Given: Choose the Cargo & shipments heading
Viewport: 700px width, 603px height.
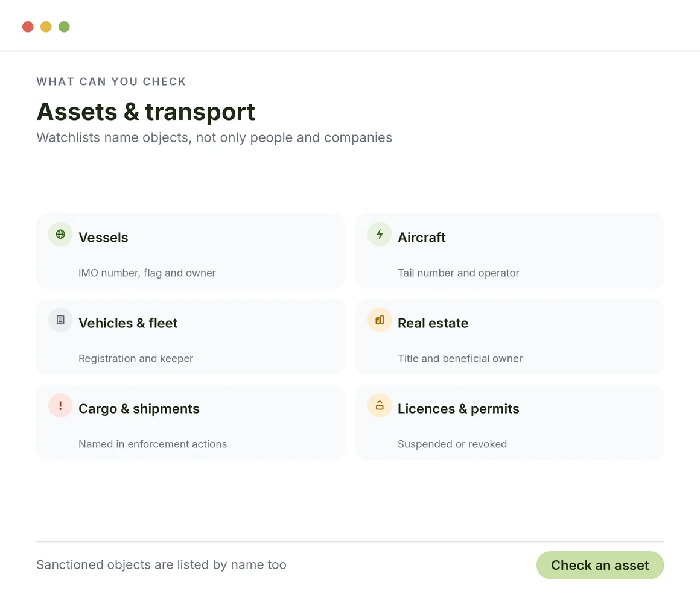Looking at the screenshot, I should 139,409.
